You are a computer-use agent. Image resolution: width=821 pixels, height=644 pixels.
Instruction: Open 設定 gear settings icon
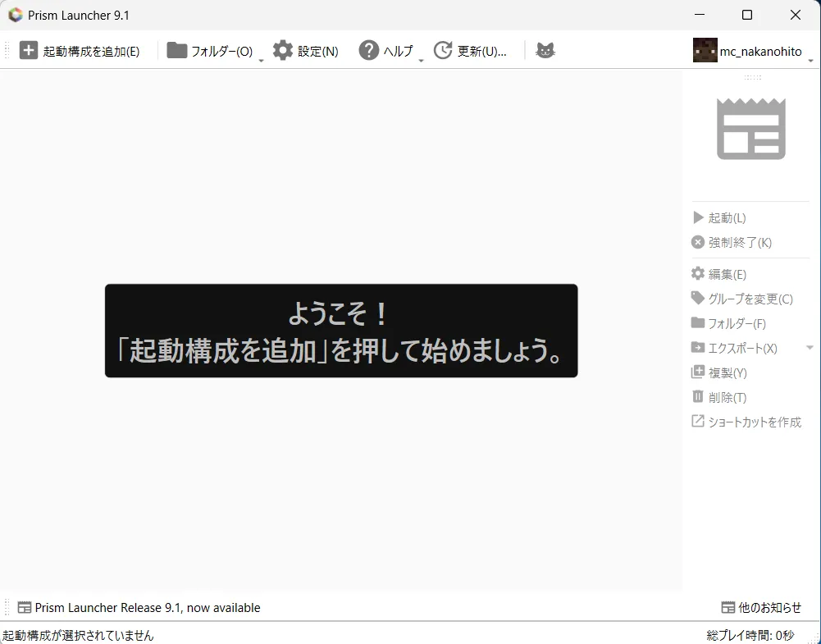click(283, 51)
